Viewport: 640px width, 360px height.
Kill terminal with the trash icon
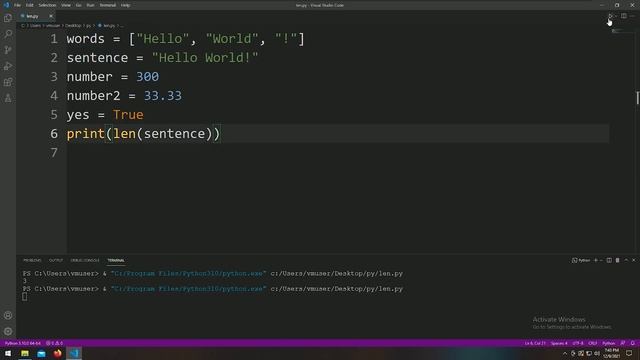pos(618,260)
